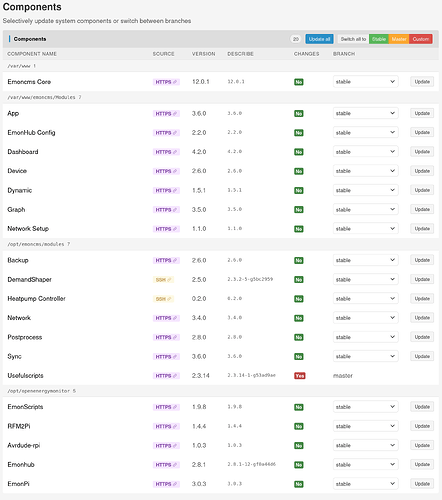Open the EmonHub Config branch dropdown
The height and width of the screenshot is (500, 442).
tap(365, 133)
